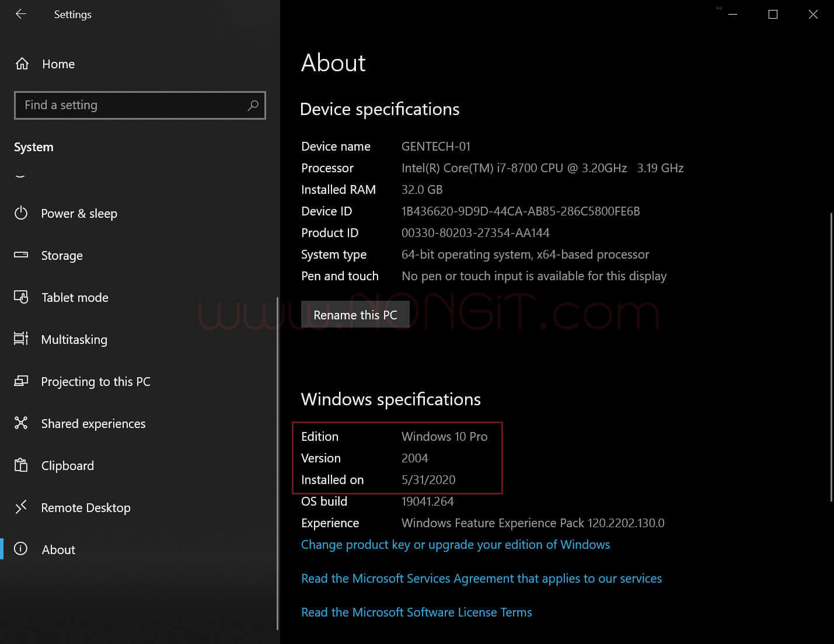Open the Microsoft Services Agreement link
The height and width of the screenshot is (644, 834).
[481, 578]
